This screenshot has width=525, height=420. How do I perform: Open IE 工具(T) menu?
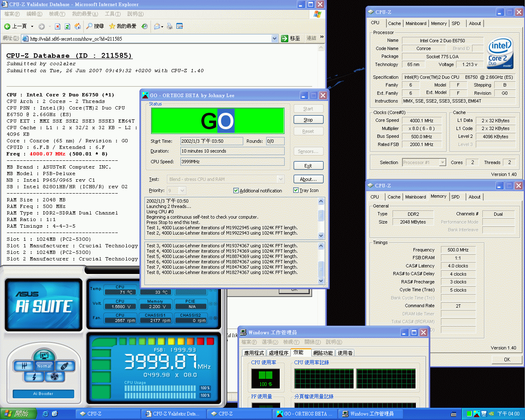tap(112, 14)
